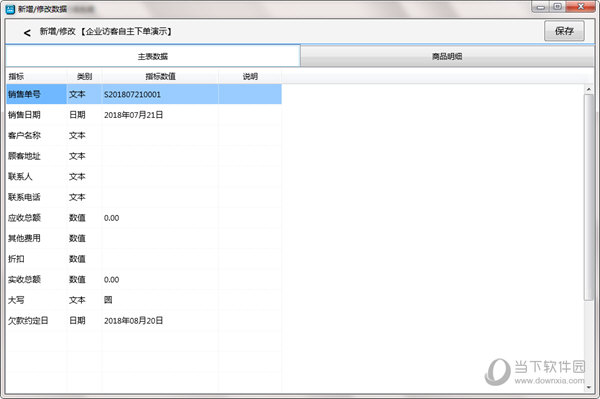The height and width of the screenshot is (399, 600).
Task: Click the date 2018年07月21日
Action: [133, 115]
